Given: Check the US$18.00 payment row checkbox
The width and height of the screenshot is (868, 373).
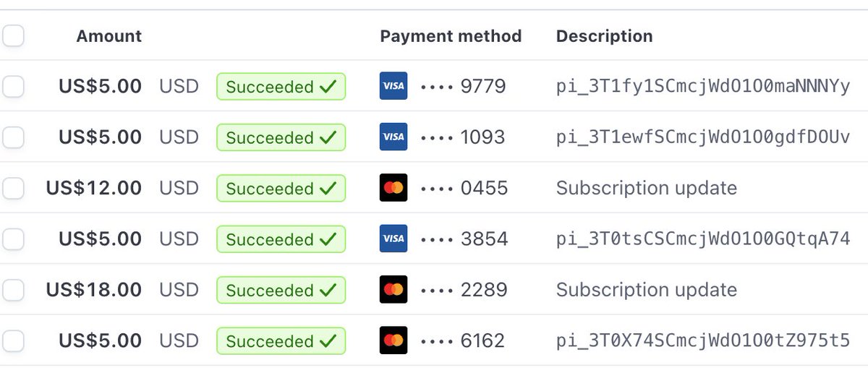Looking at the screenshot, I should [x=13, y=290].
